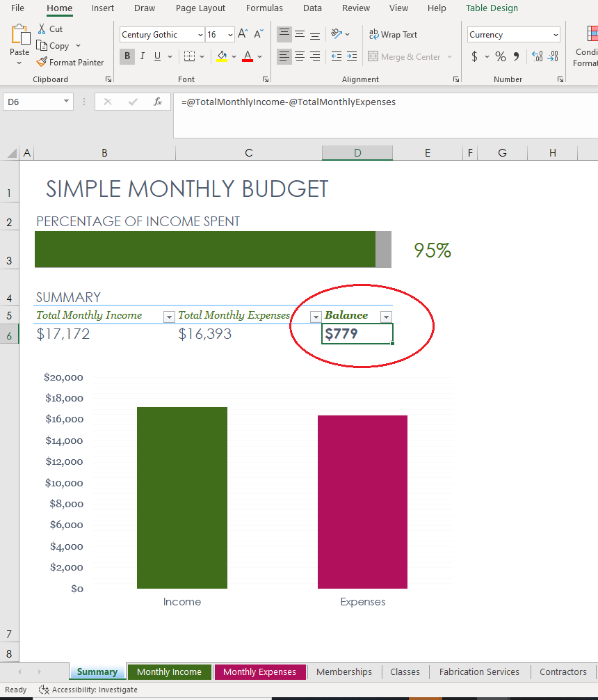Image resolution: width=598 pixels, height=700 pixels.
Task: Open the File menu
Action: click(17, 8)
